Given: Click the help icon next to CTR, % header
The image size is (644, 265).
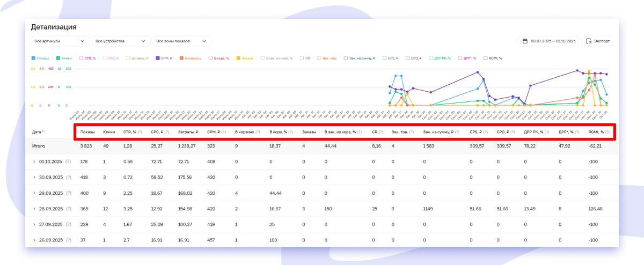Looking at the screenshot, I should coord(140,131).
